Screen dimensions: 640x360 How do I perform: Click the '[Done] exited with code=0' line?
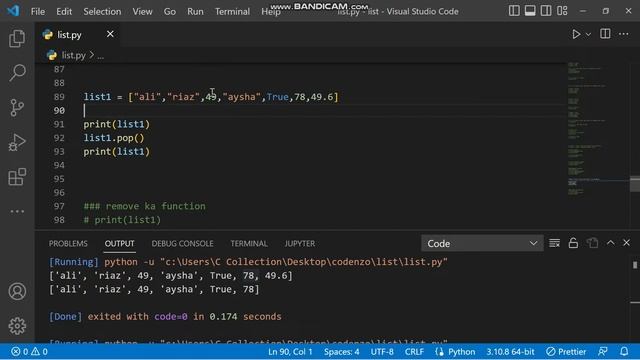[x=165, y=316]
